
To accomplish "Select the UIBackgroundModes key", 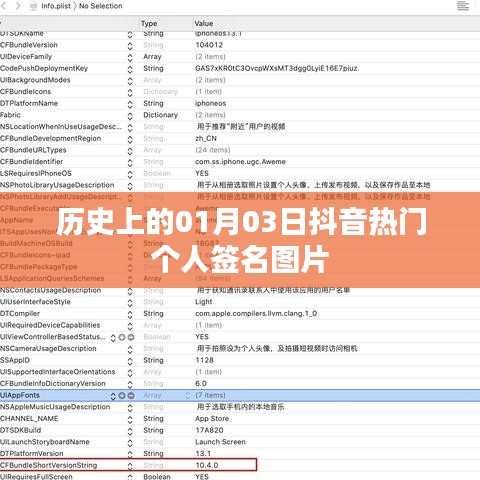I will [35, 80].
